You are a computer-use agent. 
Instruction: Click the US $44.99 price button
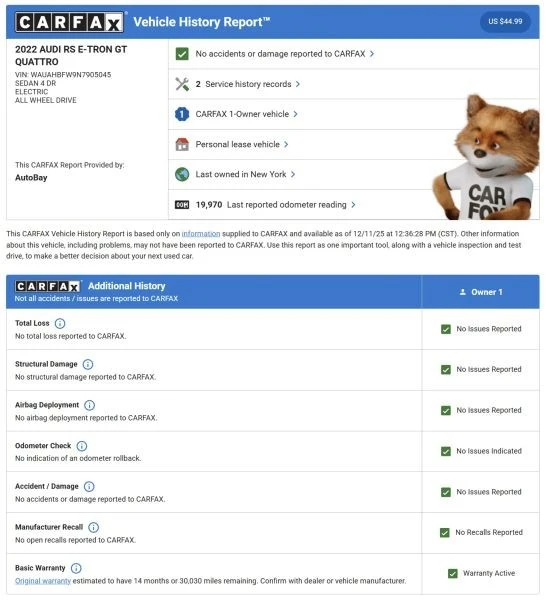click(506, 21)
